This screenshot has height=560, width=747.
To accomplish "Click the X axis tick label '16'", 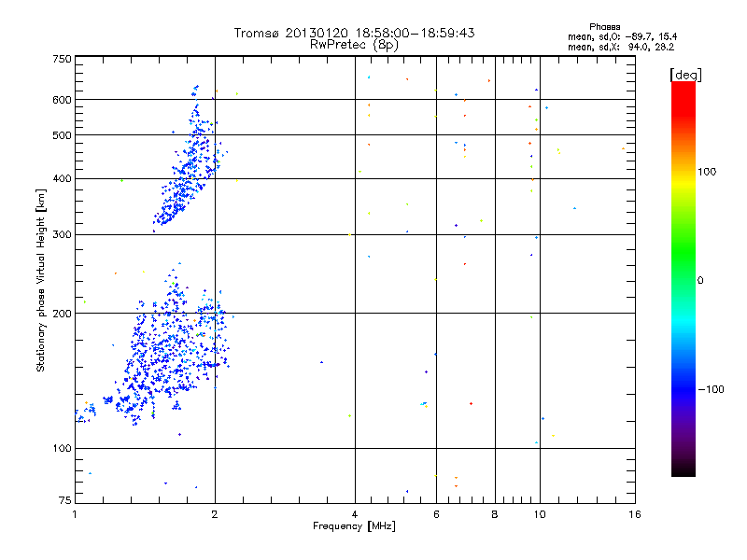I will (635, 514).
